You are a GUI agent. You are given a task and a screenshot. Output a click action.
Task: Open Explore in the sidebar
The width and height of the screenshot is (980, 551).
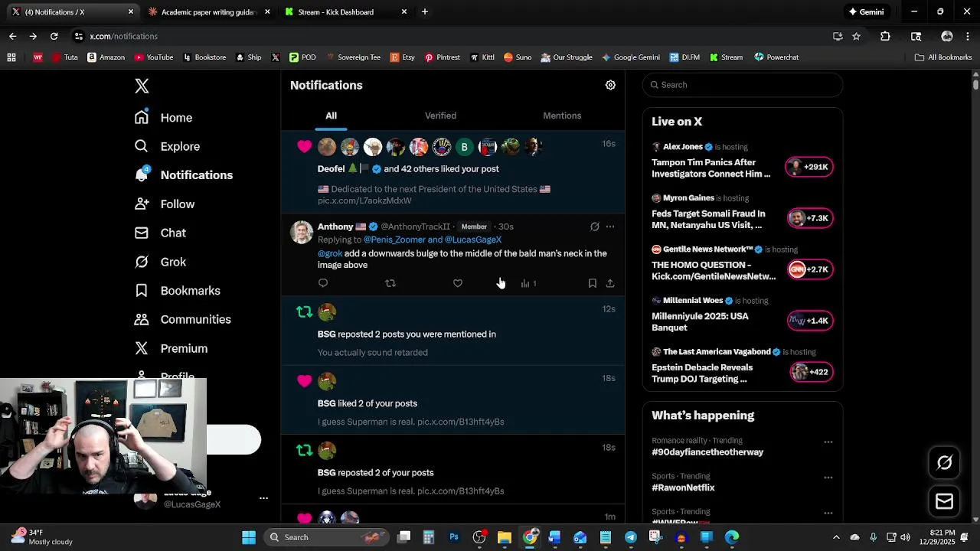pos(168,146)
